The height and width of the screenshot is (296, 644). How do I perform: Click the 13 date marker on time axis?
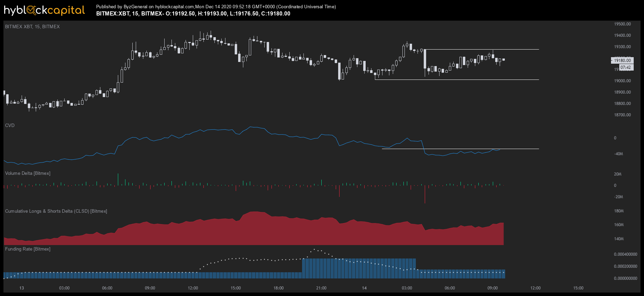pyautogui.click(x=22, y=288)
